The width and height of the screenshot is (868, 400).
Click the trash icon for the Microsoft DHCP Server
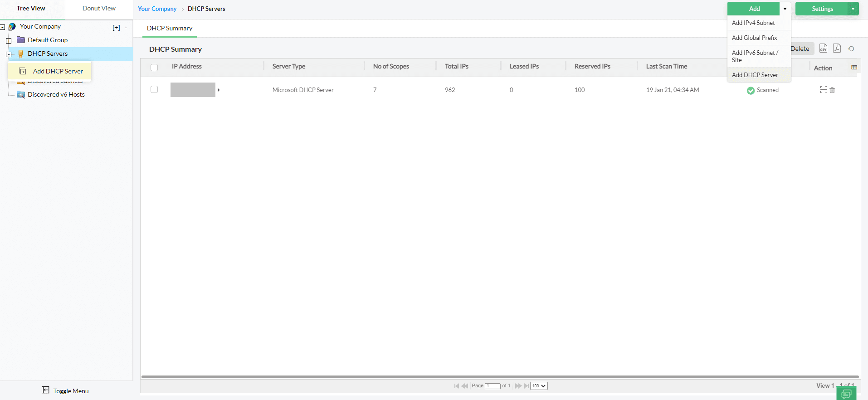click(832, 90)
